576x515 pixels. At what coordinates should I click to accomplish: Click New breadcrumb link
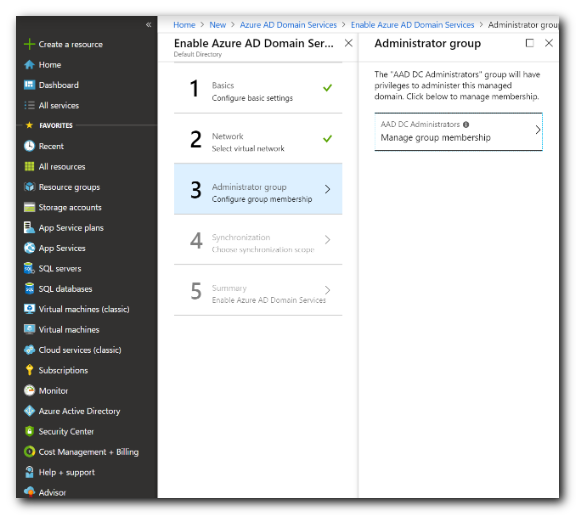[217, 25]
